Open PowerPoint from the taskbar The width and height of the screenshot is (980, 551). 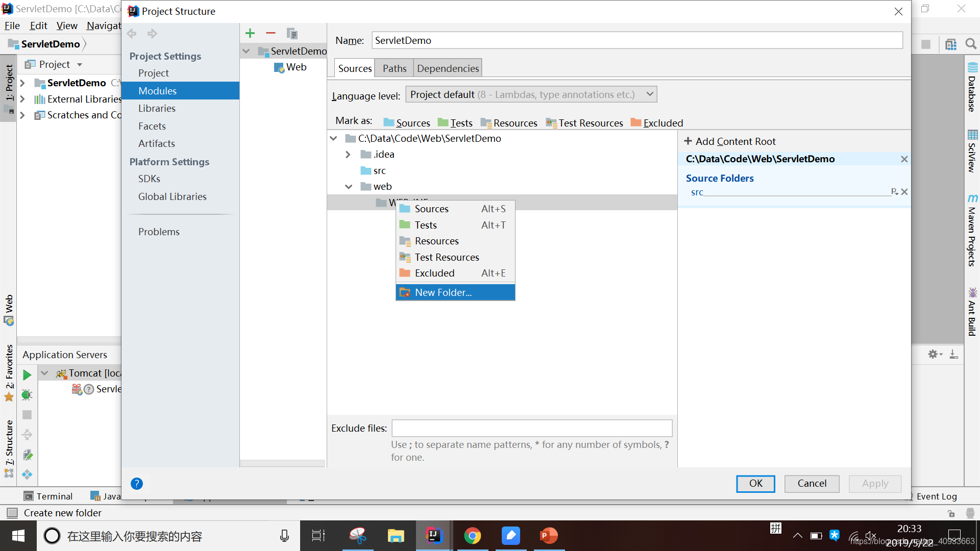[x=549, y=536]
